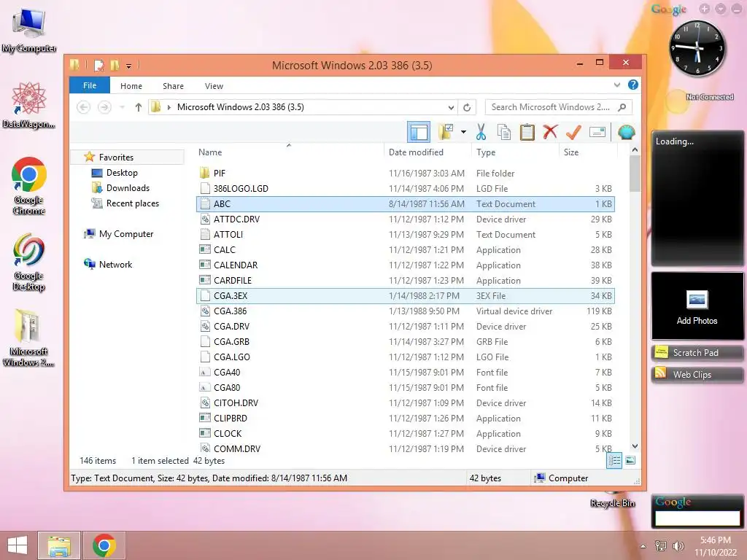
Task: Click the Properties icon in quick access toolbar
Action: click(x=98, y=65)
